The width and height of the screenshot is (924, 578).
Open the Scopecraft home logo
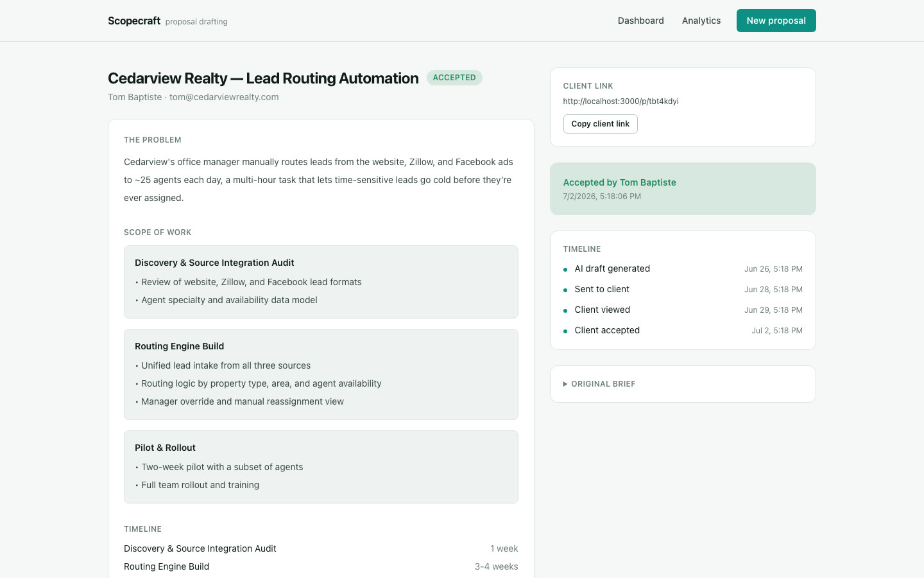134,21
